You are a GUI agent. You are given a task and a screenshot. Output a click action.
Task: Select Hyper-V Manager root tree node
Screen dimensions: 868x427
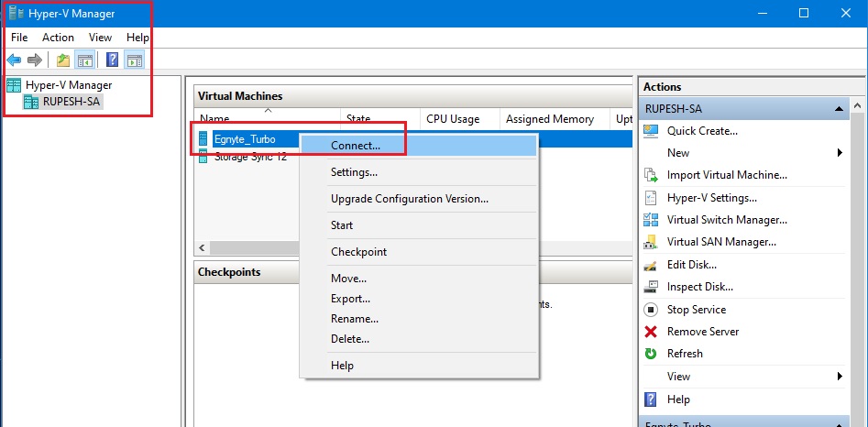click(69, 85)
